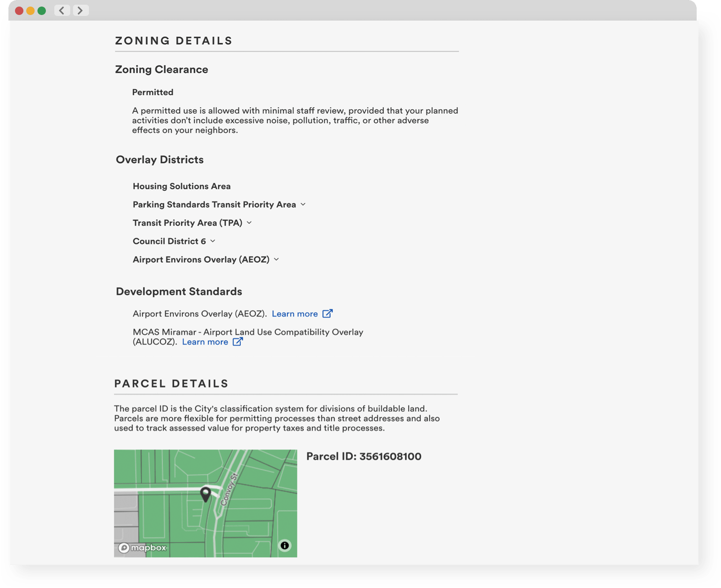The image size is (721, 588).
Task: Expand Council District 6 chevron
Action: point(213,241)
